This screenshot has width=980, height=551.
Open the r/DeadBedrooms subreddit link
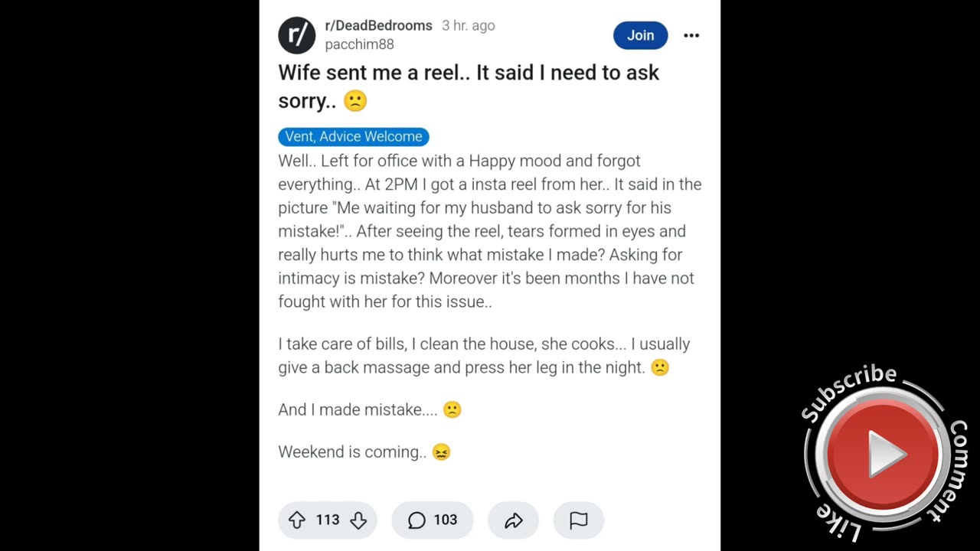378,25
